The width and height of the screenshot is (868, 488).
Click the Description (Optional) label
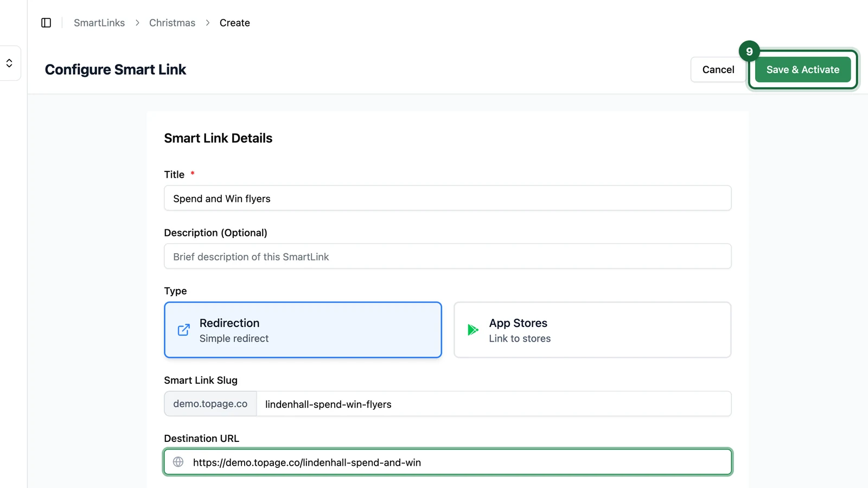click(215, 233)
